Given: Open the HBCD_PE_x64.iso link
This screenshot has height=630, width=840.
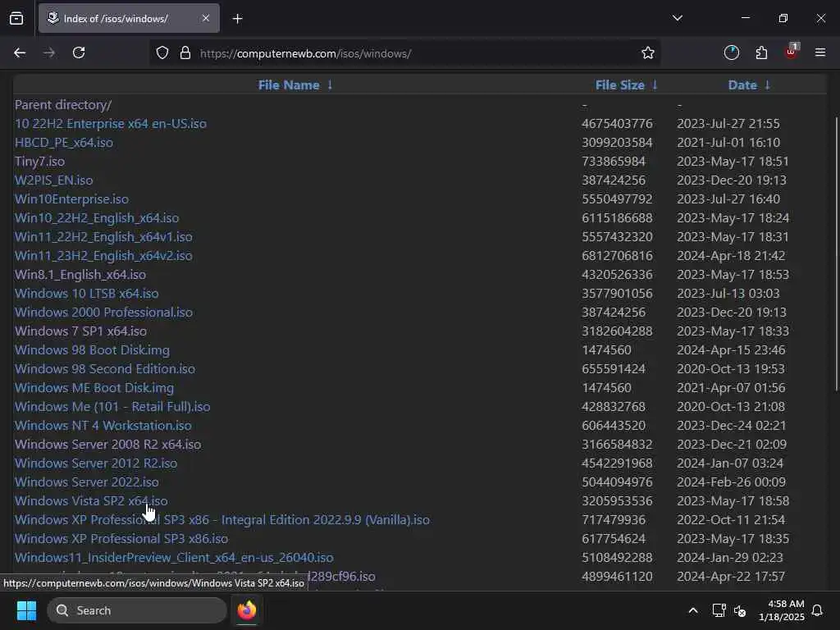Looking at the screenshot, I should click(x=64, y=143).
